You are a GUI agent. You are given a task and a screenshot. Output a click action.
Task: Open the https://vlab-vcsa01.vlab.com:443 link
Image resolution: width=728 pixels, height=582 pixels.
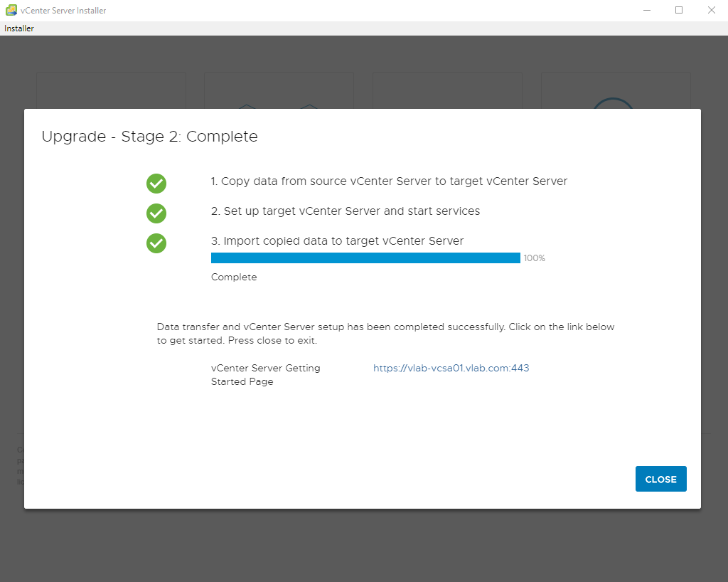coord(451,368)
